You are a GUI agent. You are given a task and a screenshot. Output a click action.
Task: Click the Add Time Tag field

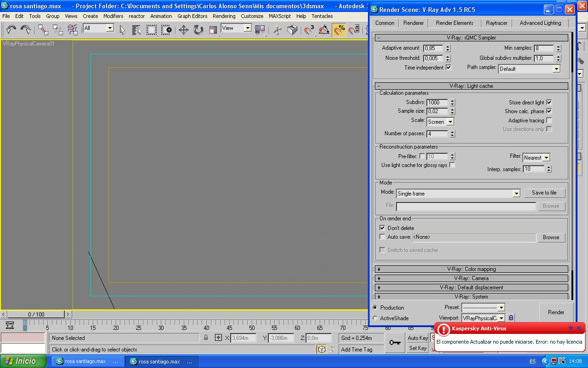(362, 350)
